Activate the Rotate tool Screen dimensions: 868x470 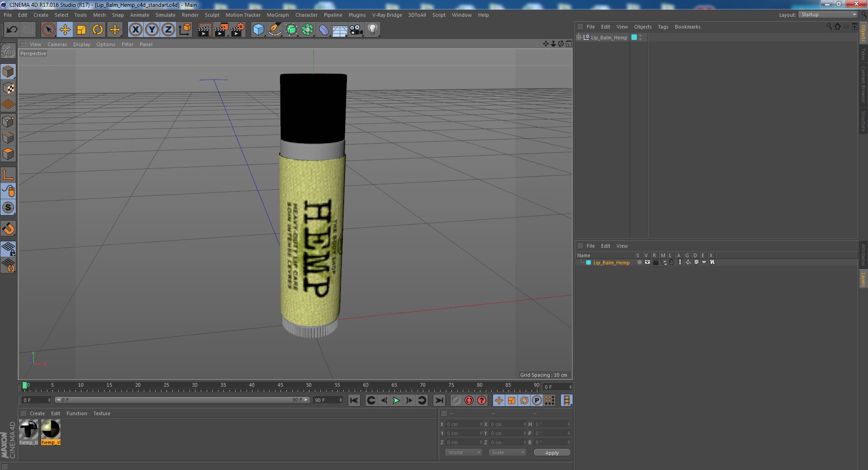tap(98, 30)
